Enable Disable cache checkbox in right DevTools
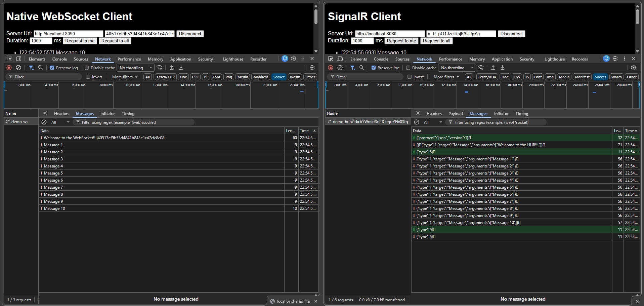Image resolution: width=644 pixels, height=306 pixels. [x=408, y=68]
